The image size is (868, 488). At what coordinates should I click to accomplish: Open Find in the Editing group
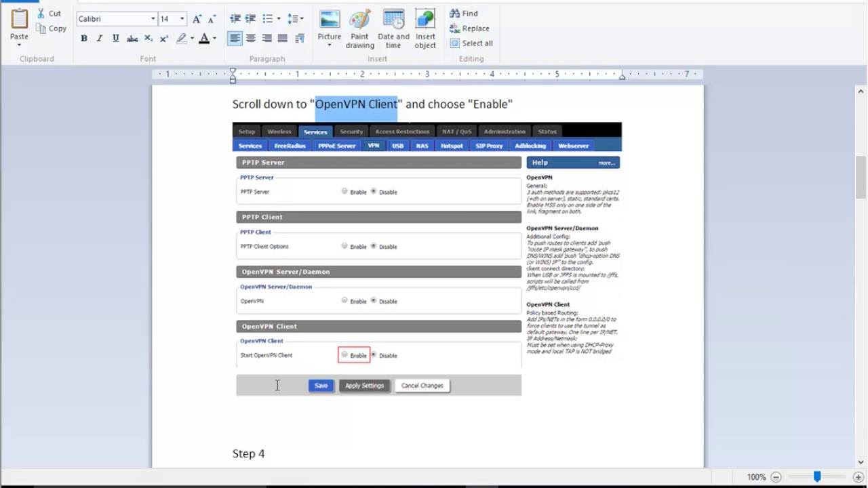(x=464, y=14)
